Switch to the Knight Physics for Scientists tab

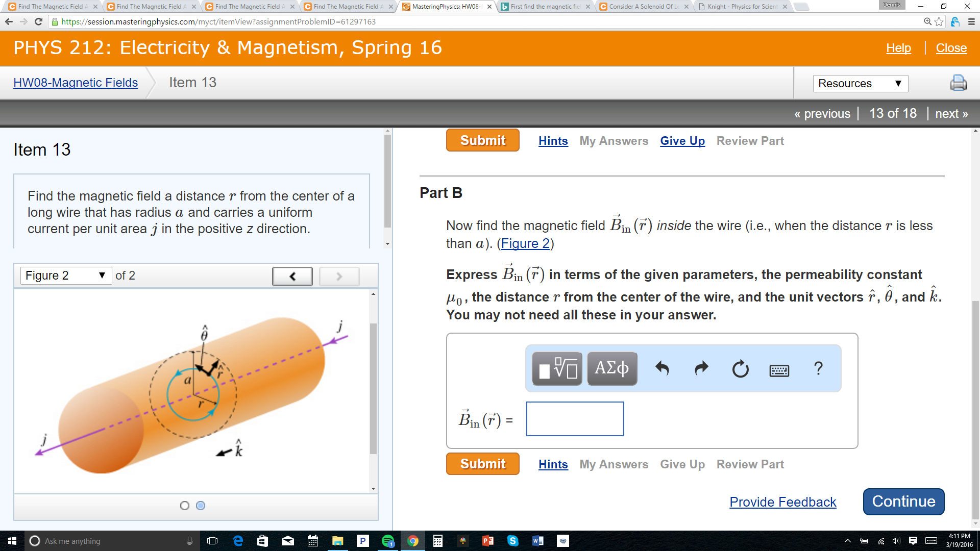tap(740, 7)
